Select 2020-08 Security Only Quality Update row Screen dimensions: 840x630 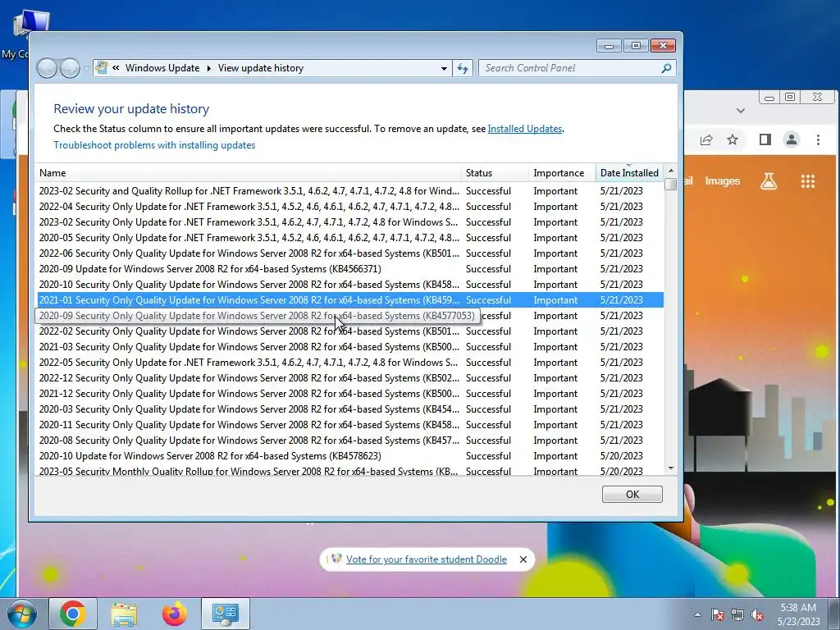350,441
